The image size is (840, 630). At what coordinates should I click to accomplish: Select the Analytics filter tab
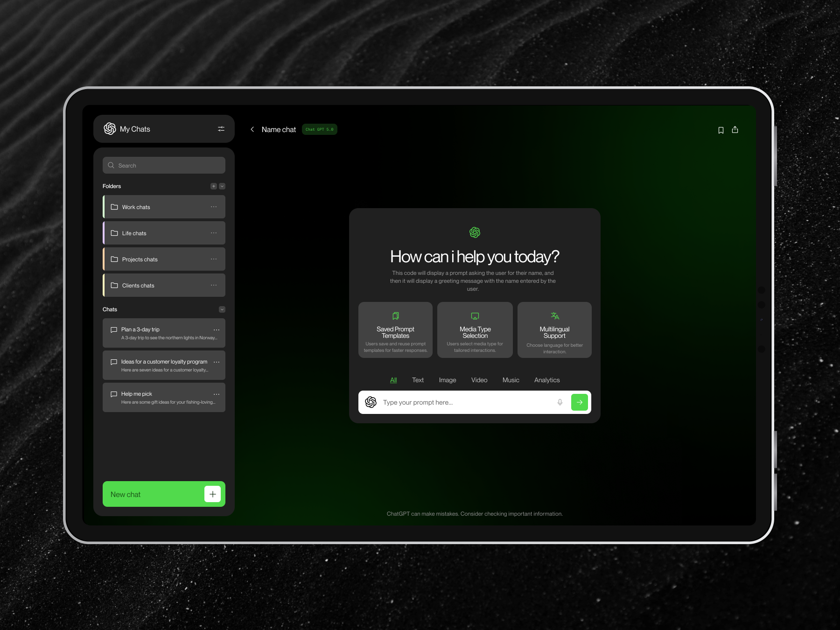coord(546,380)
